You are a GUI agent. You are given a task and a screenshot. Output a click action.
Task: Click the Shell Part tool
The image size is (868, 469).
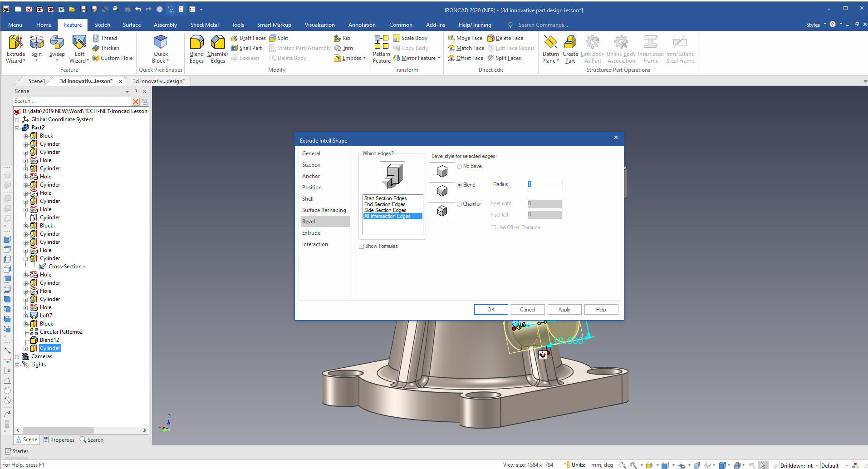point(246,48)
